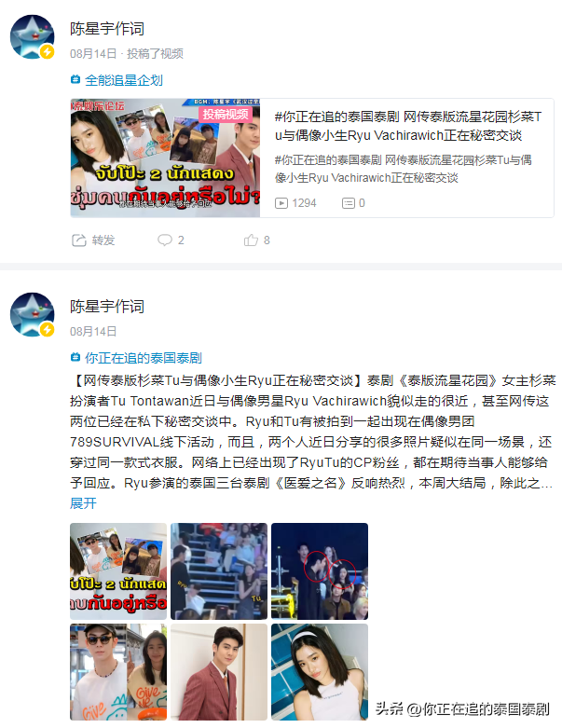Click the video play count icon showing 1294
The height and width of the screenshot is (728, 562).
(281, 203)
